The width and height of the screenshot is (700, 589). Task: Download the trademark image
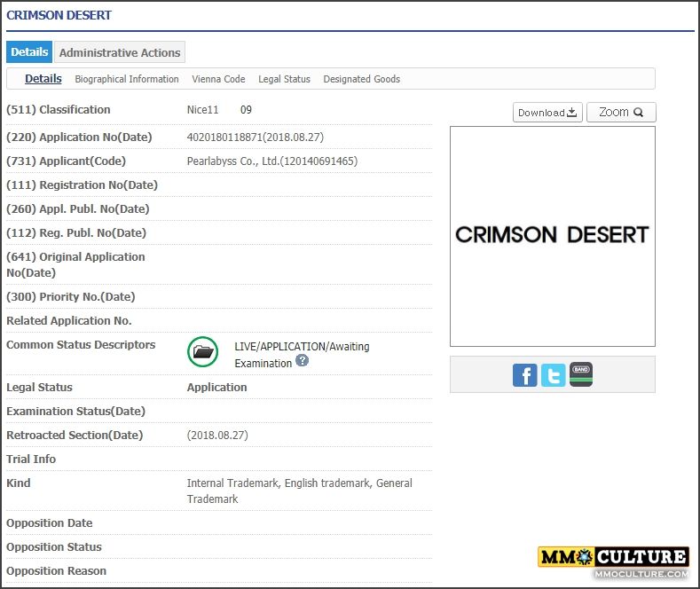click(547, 113)
